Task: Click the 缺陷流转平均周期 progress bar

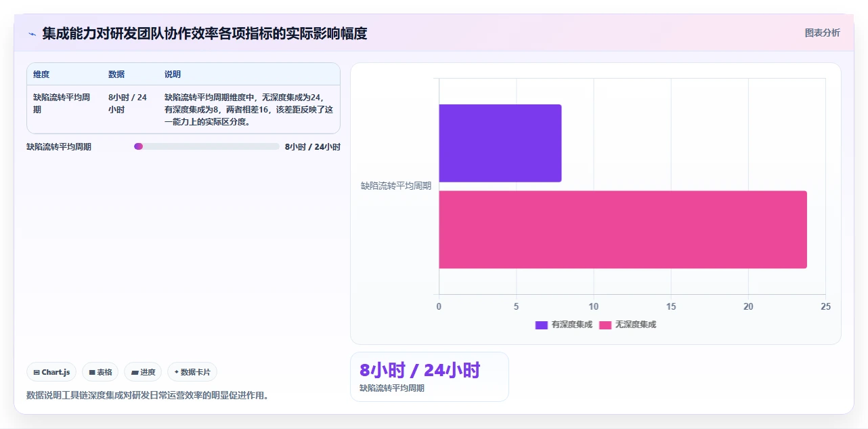Action: [x=207, y=146]
